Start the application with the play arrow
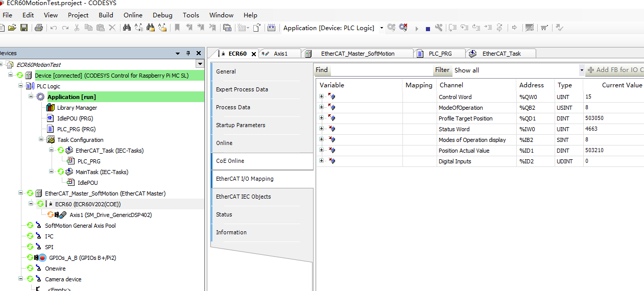644x291 pixels. tap(416, 29)
